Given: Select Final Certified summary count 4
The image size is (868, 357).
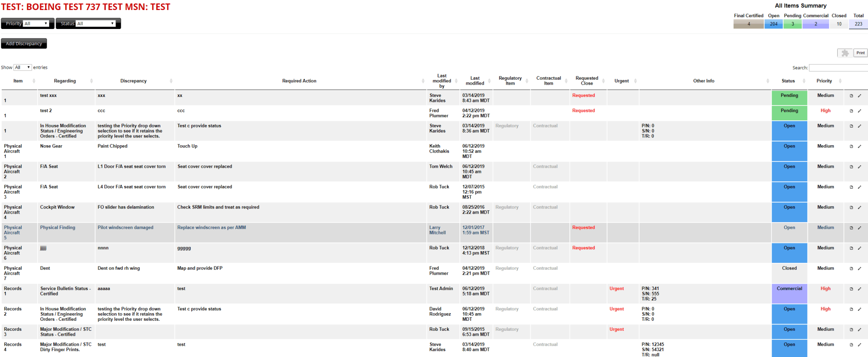Looking at the screenshot, I should tap(749, 24).
